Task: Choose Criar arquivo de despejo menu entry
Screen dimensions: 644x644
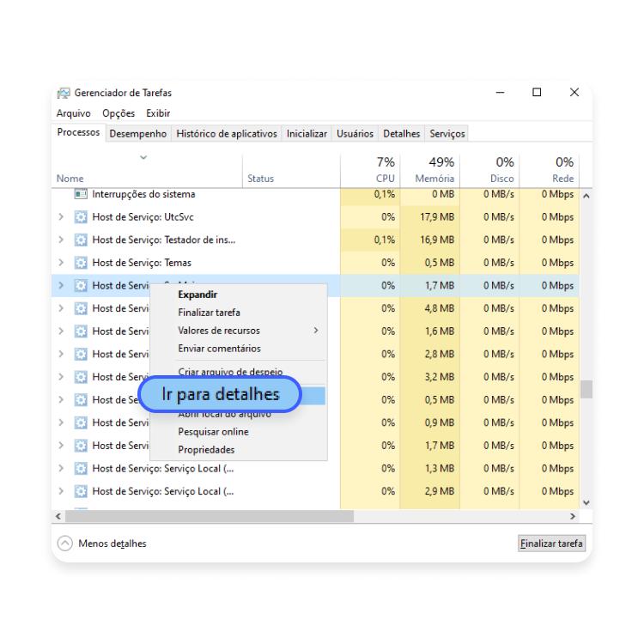Action: [239, 371]
